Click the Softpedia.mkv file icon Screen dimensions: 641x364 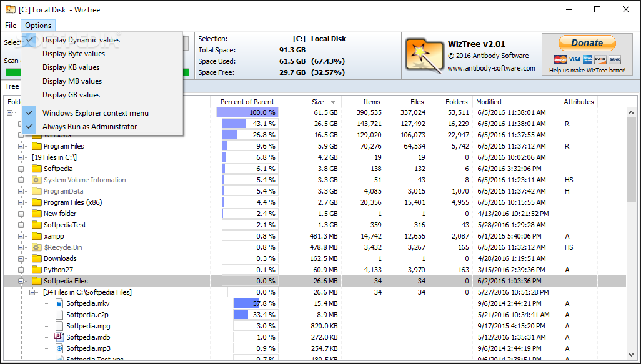[x=60, y=303]
